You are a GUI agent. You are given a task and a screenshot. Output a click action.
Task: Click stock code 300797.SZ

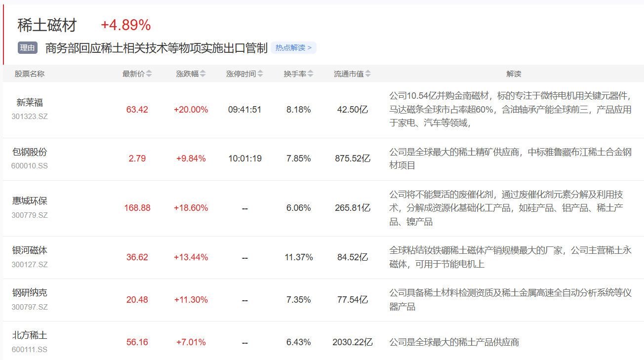point(30,307)
